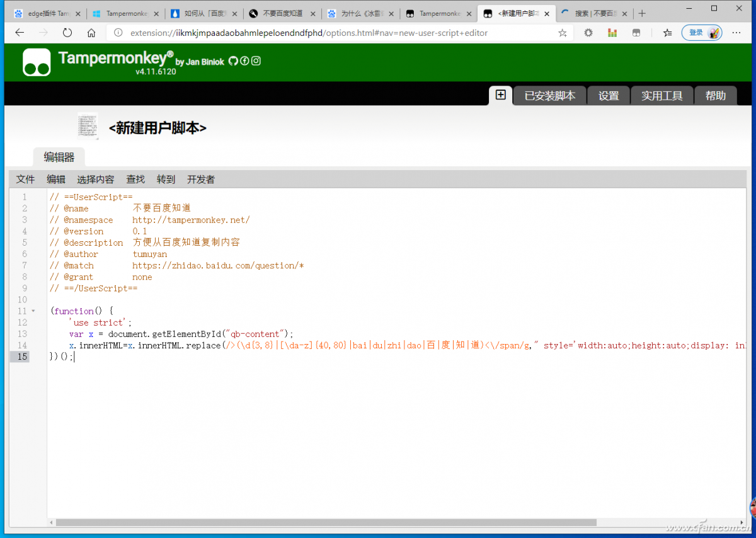Click the 'var x = document.getElementById' code line
Viewport: 756px width, 538px height.
pyautogui.click(x=181, y=334)
